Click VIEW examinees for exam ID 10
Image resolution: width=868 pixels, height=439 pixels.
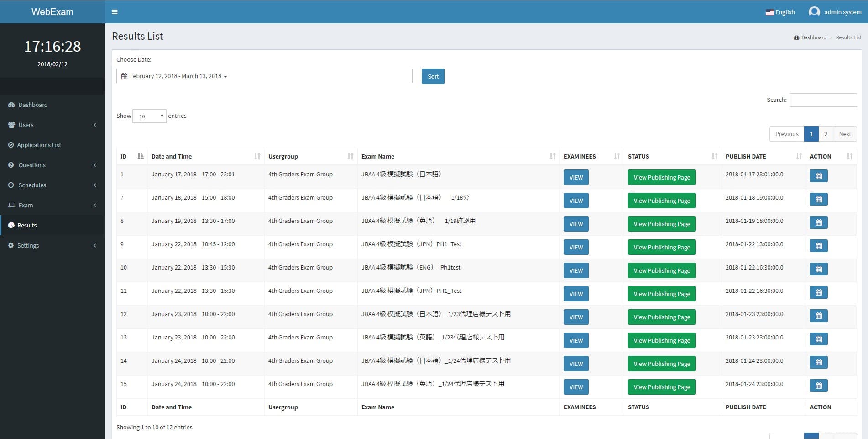[576, 270]
